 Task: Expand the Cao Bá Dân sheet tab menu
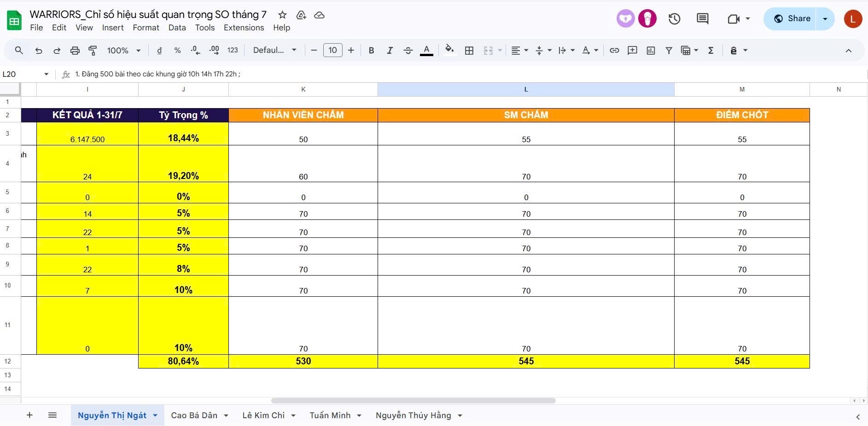pos(226,416)
